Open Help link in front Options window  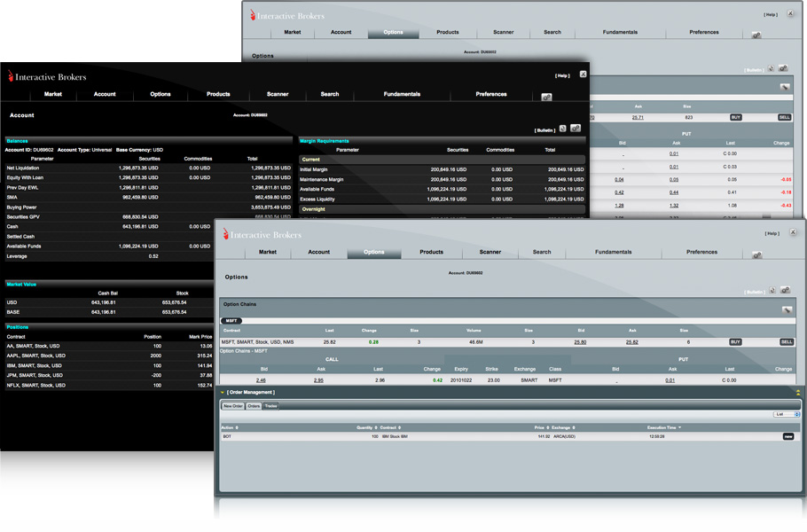[772, 233]
